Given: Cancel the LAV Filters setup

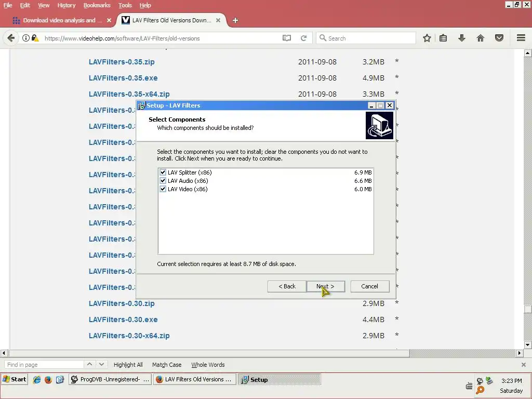Looking at the screenshot, I should click(369, 286).
